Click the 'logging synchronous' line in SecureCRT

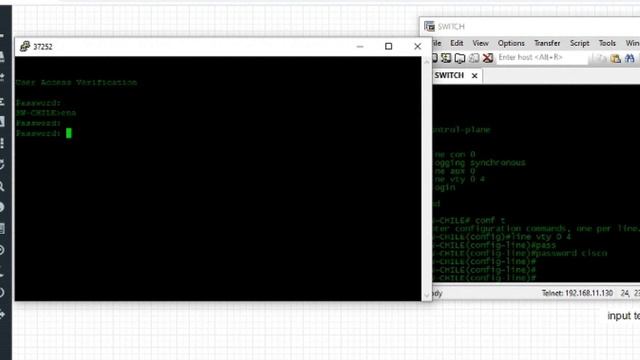coord(480,163)
